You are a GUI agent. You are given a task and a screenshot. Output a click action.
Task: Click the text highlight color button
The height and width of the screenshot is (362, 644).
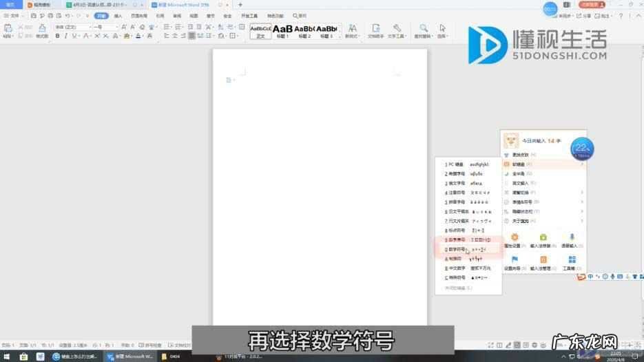coord(127,36)
